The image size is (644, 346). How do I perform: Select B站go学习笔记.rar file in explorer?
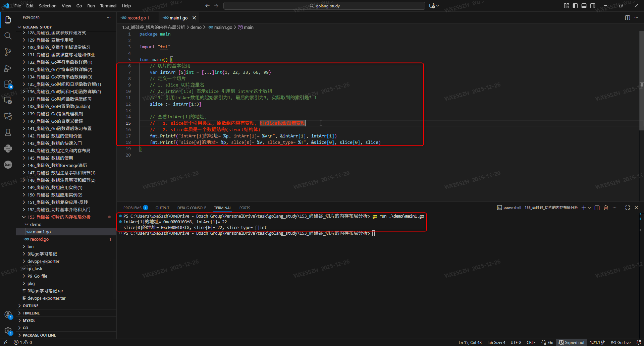point(45,291)
